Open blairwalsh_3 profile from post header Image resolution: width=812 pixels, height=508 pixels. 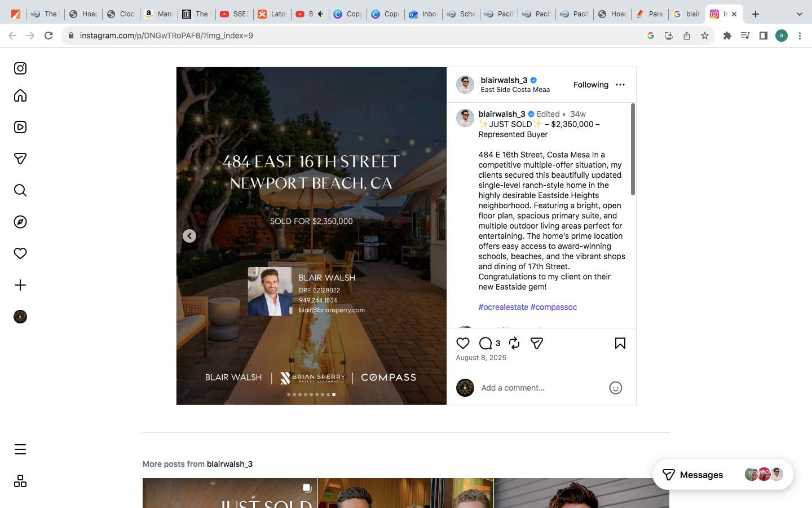click(x=504, y=80)
